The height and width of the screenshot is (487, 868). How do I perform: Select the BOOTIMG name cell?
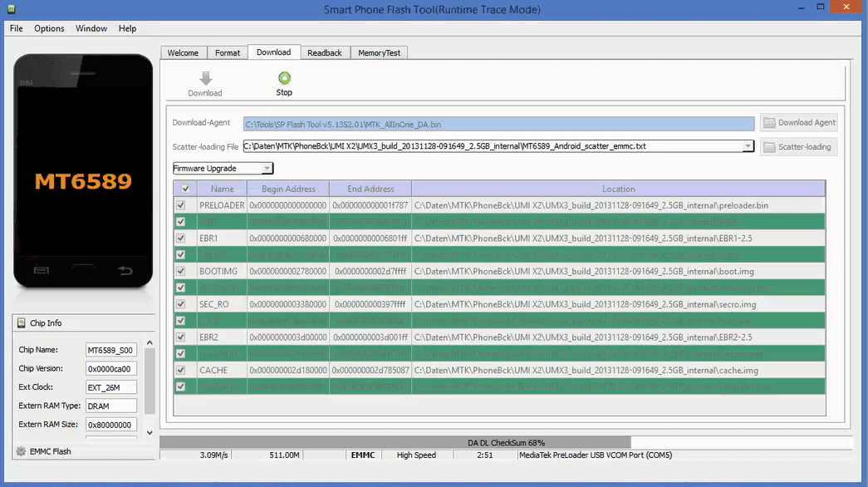coord(222,271)
